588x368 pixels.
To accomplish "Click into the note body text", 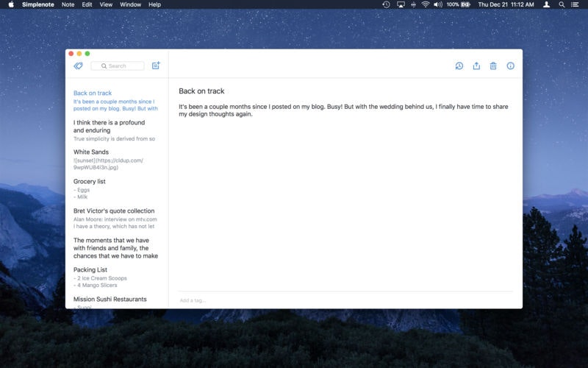I will [343, 110].
